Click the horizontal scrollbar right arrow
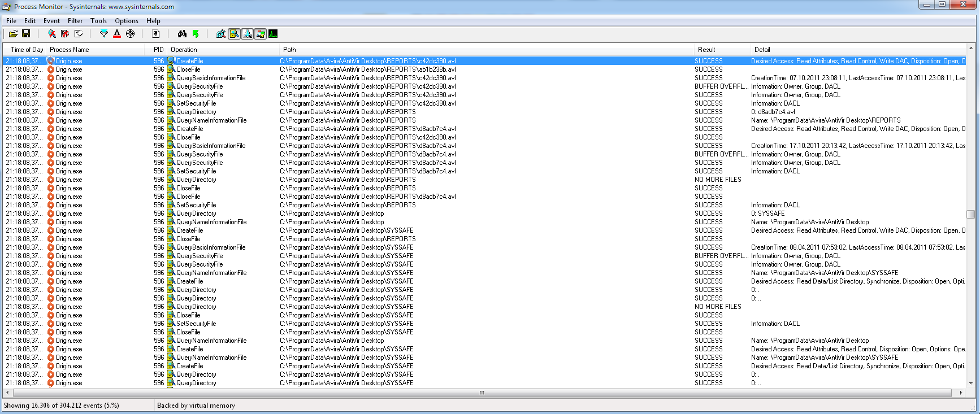Screen dimensions: 980x414 point(961,393)
